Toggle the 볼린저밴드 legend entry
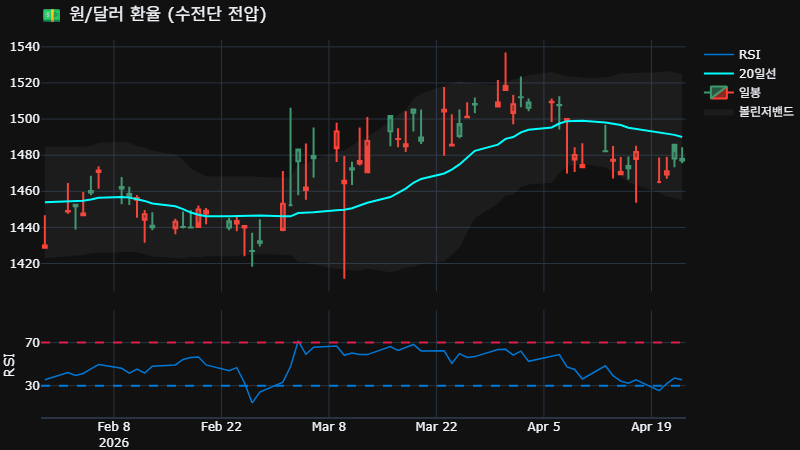 tap(749, 112)
